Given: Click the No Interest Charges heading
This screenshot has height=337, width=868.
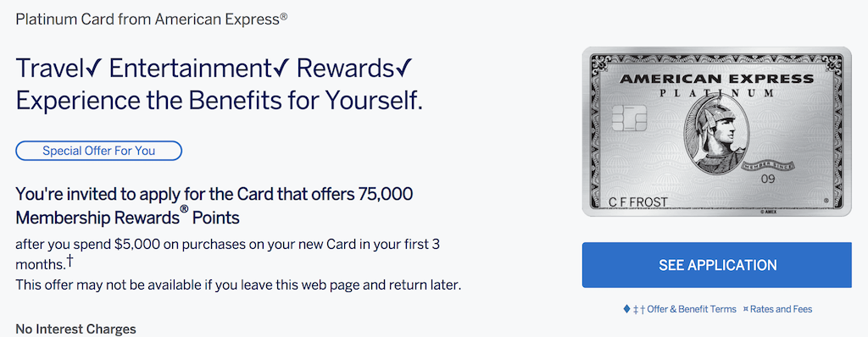Looking at the screenshot, I should [x=75, y=329].
